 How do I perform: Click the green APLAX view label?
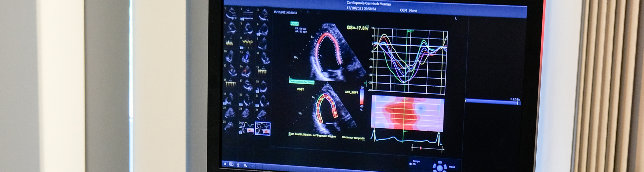[x=294, y=23]
